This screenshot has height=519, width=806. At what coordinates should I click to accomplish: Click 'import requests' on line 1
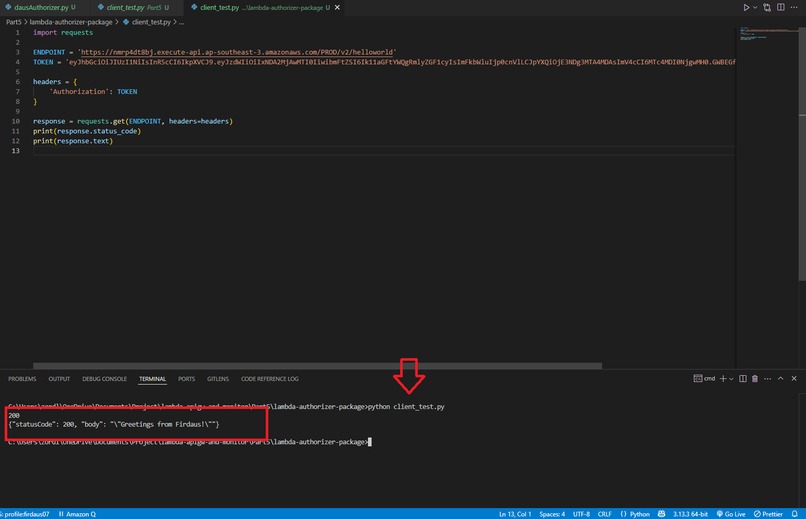(x=63, y=32)
